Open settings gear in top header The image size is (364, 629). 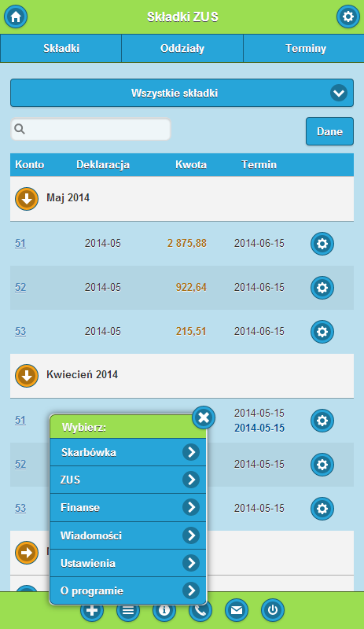348,17
